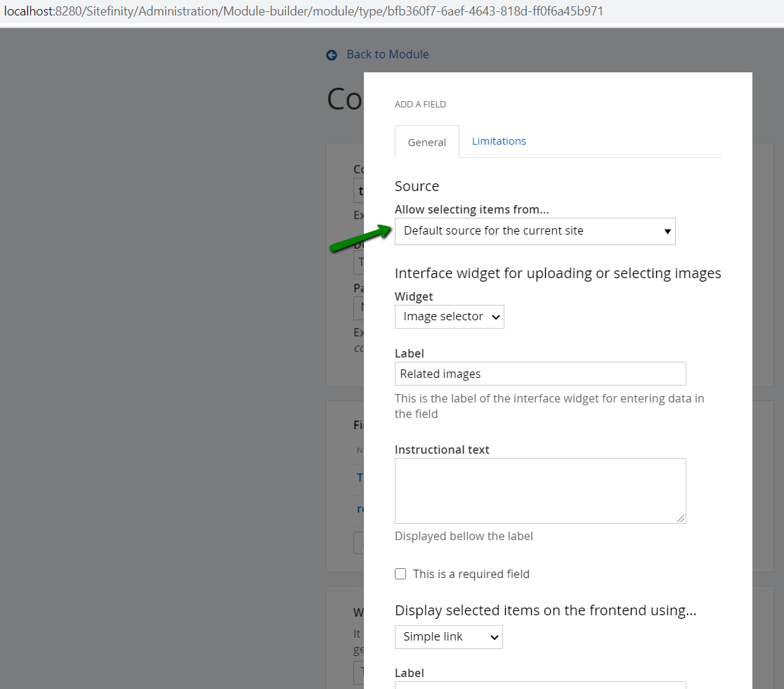784x689 pixels.
Task: Switch to the Limitations tab
Action: 499,141
